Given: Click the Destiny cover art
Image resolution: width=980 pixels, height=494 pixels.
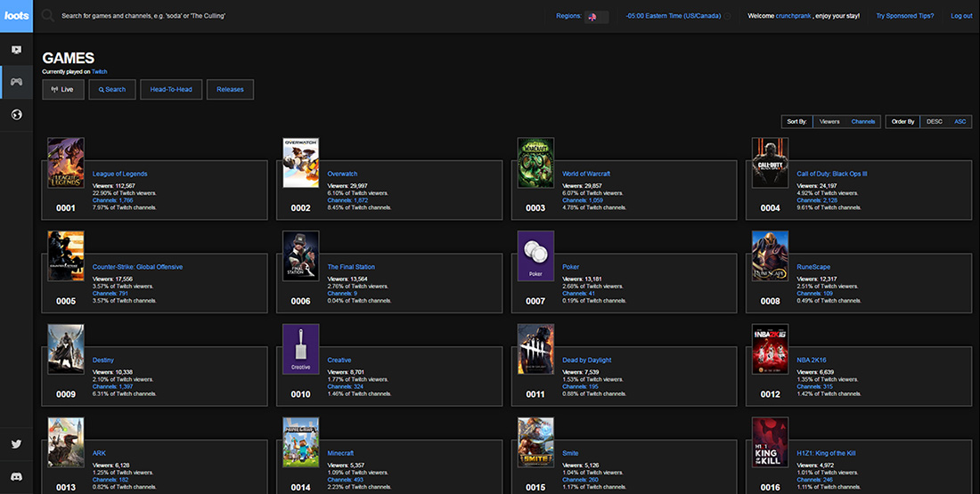Looking at the screenshot, I should point(66,349).
